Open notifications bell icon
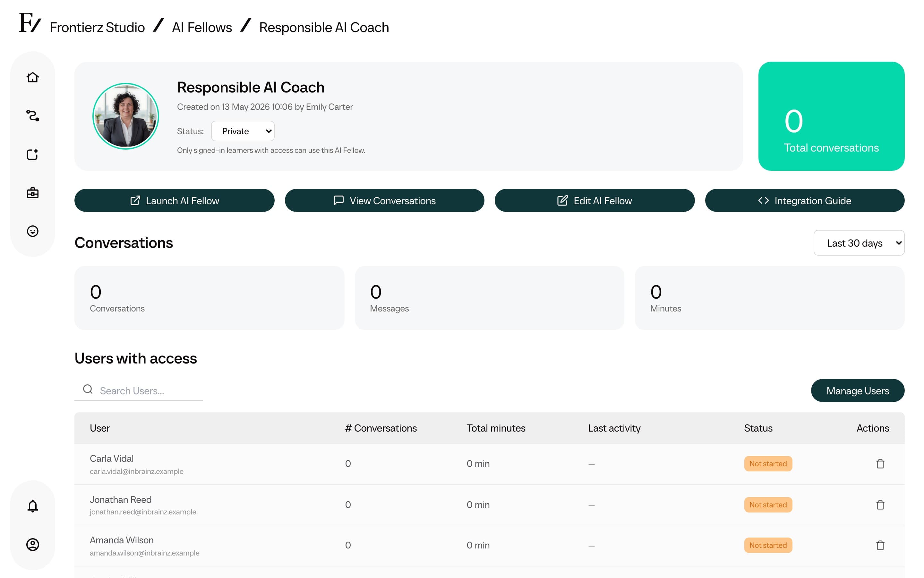The height and width of the screenshot is (578, 924). tap(32, 506)
